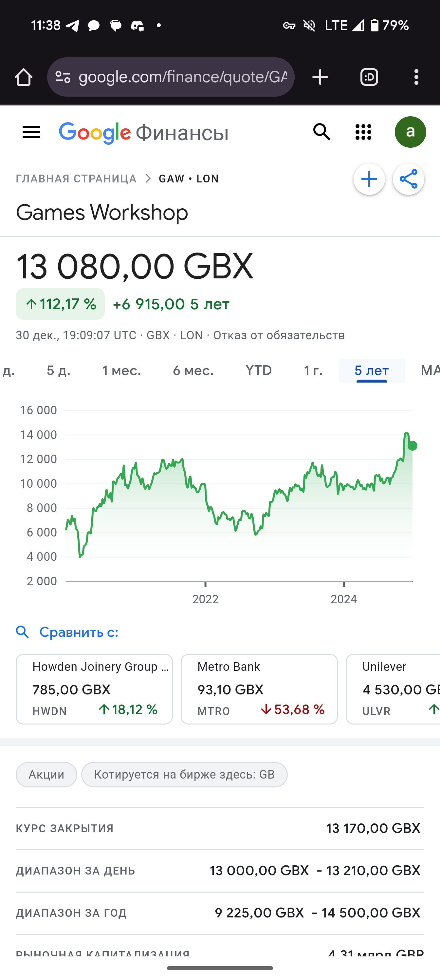The height and width of the screenshot is (980, 440).
Task: Tap the Отказ от обязательств link
Action: click(x=279, y=335)
